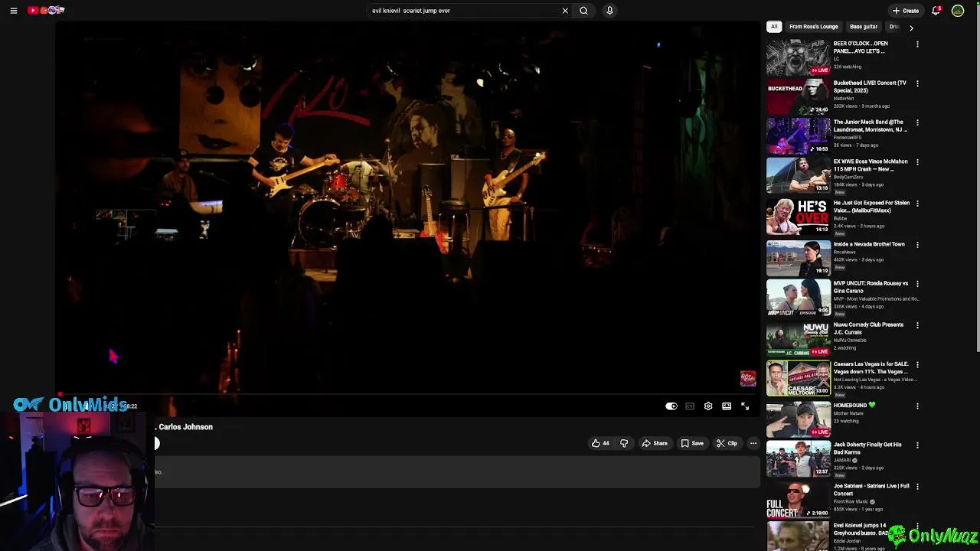The height and width of the screenshot is (551, 980).
Task: Open options for MVP UNCUT video
Action: tap(917, 284)
